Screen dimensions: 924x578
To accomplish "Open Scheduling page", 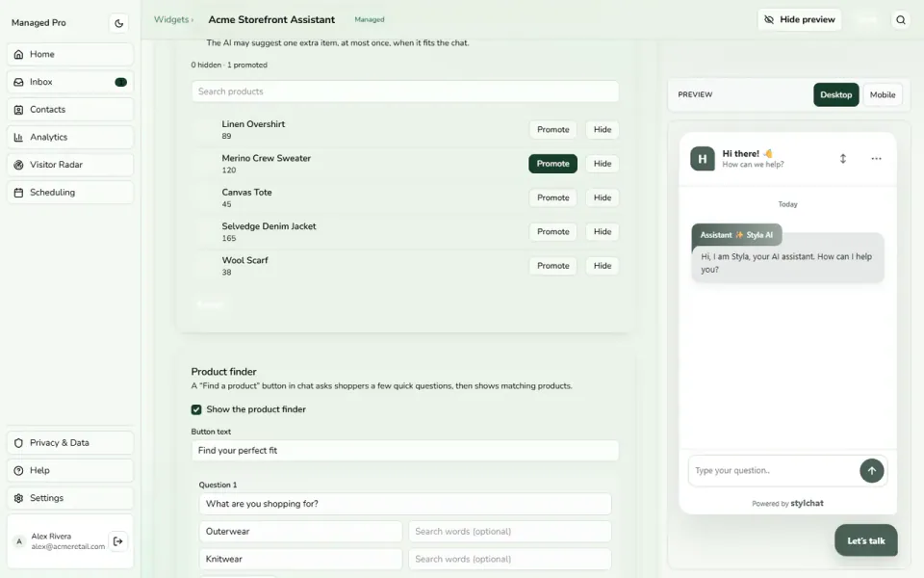I will tap(70, 193).
